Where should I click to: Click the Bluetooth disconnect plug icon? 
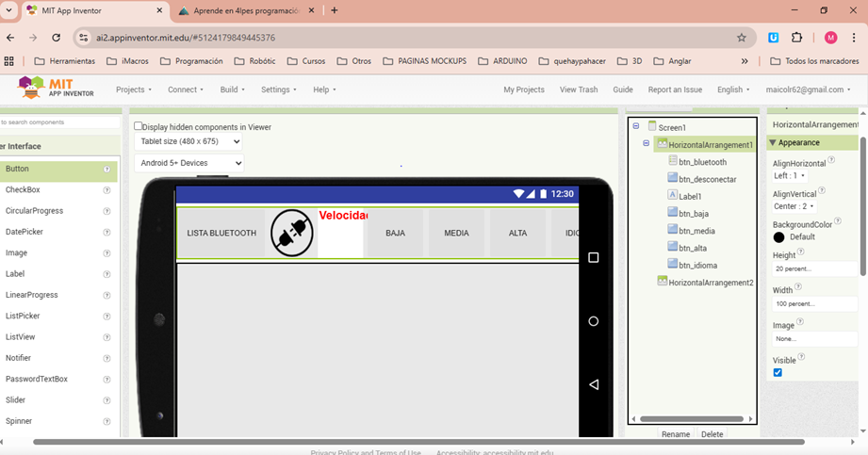[291, 233]
